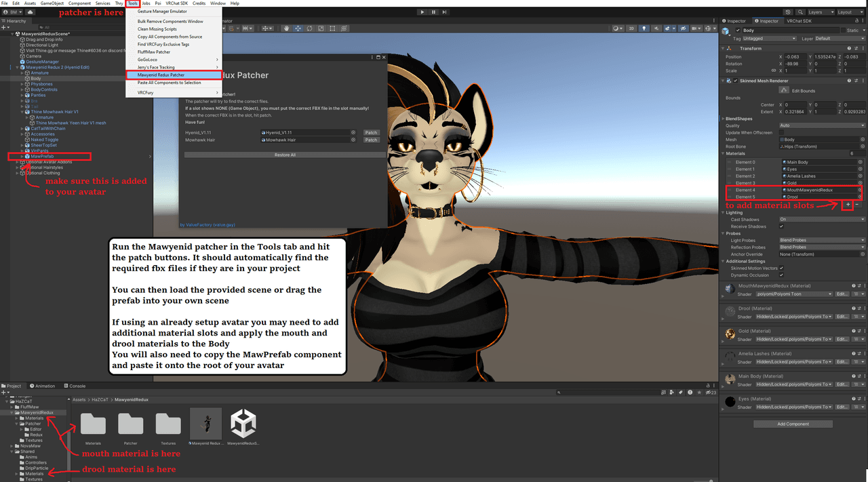Switch to the VRChat SDK tab
Viewport: 868px width, 482px height.
(x=800, y=21)
